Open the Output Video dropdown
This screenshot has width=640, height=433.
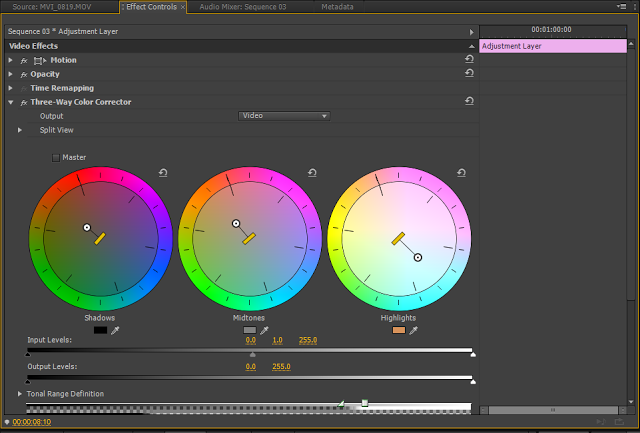click(x=284, y=116)
